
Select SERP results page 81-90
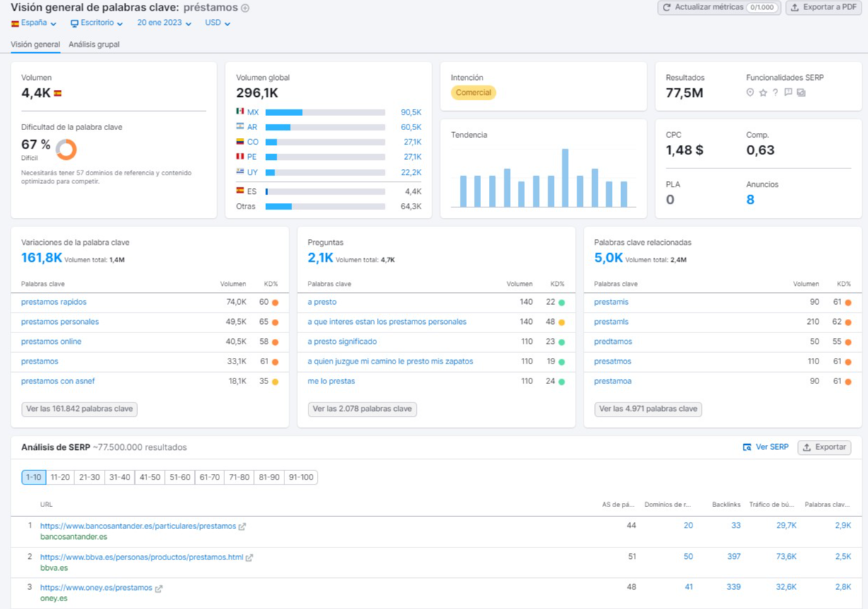(x=269, y=477)
